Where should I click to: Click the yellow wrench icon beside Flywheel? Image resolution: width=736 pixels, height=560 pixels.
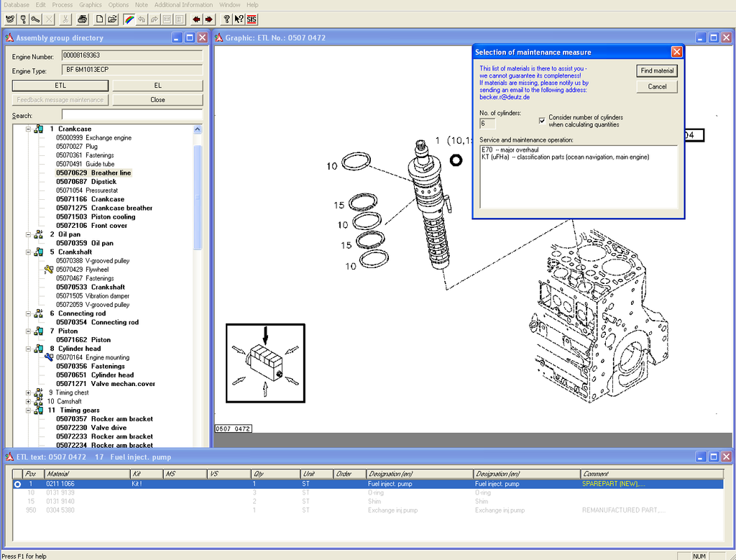[x=48, y=270]
